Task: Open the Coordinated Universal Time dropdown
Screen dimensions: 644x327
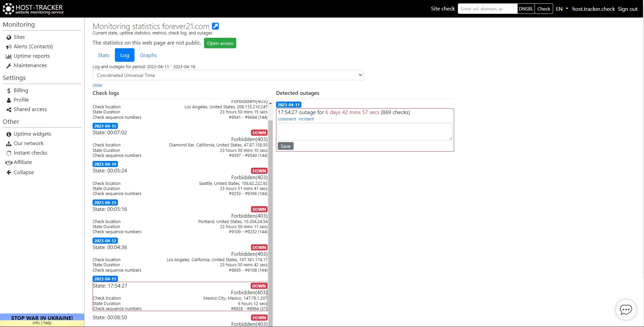Action: [228, 75]
